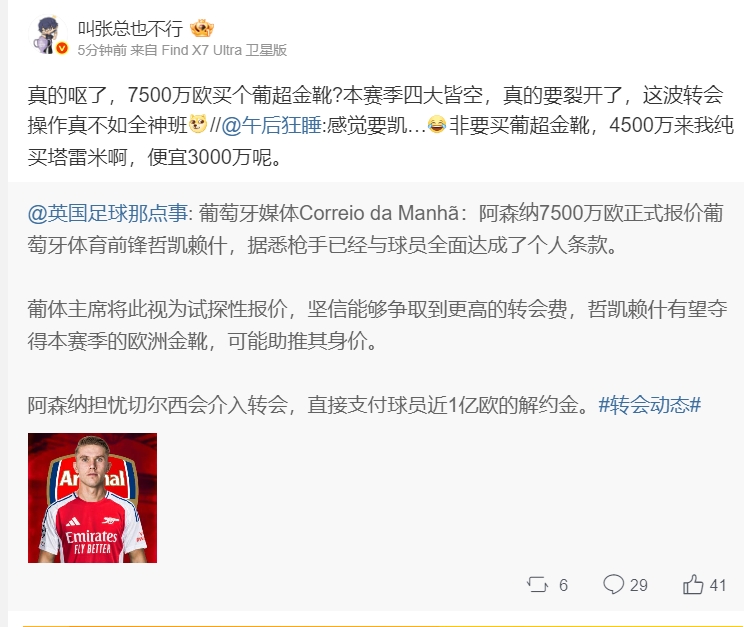Like the post with thumbs-up icon
Screen dimensions: 744x627
(x=693, y=584)
